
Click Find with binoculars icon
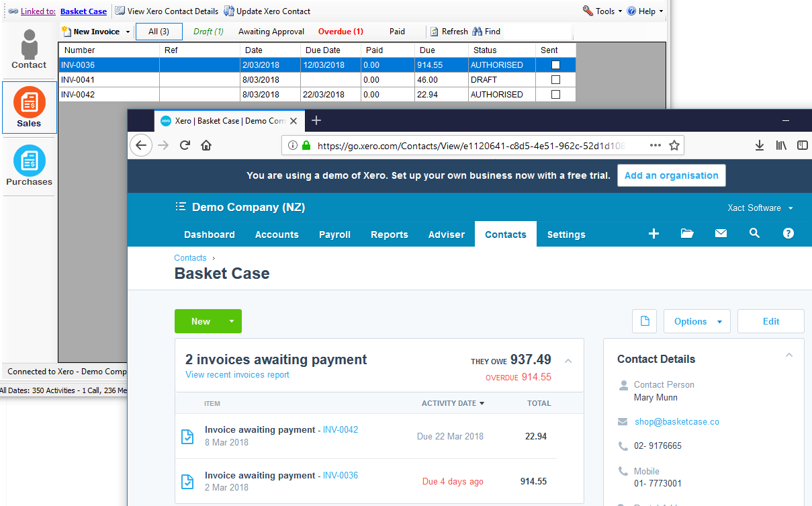pos(487,32)
